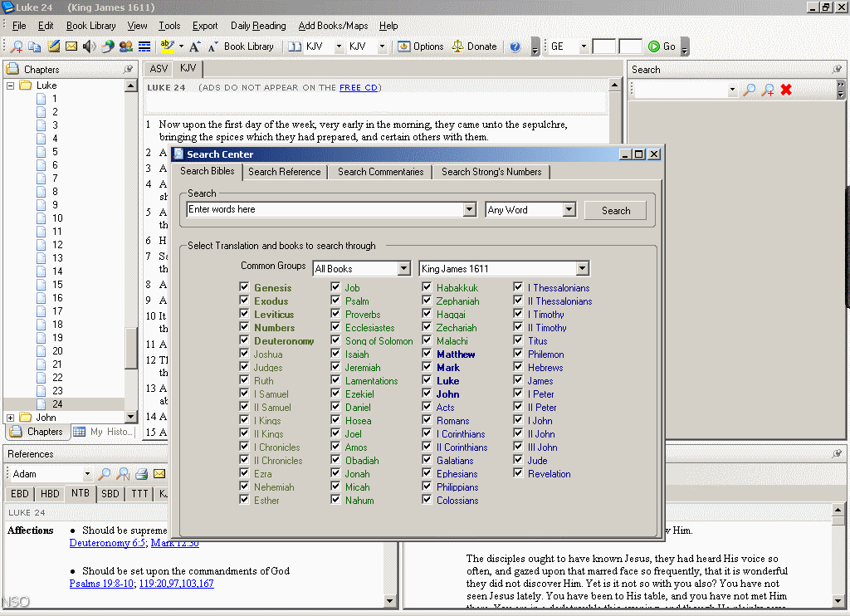Open the Add Books/Maps menu
This screenshot has width=850, height=616.
[333, 26]
